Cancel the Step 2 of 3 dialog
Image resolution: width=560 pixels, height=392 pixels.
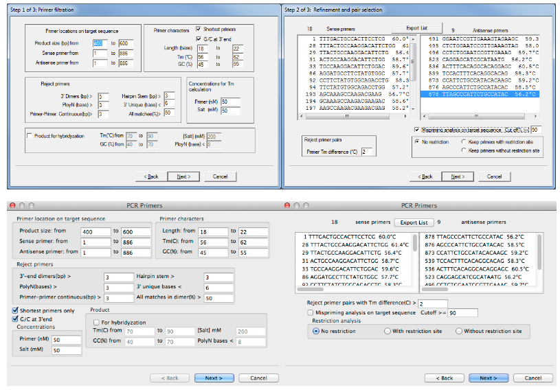click(494, 176)
